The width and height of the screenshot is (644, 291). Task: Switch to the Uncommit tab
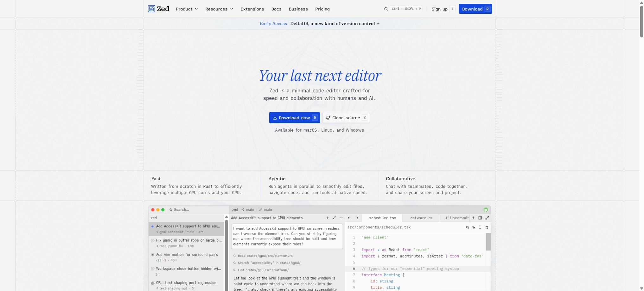455,218
